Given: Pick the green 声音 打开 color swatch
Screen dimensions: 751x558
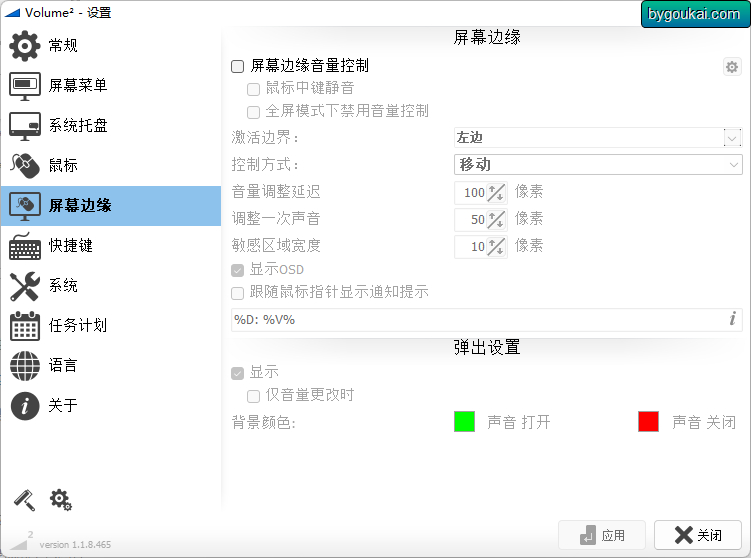Looking at the screenshot, I should click(464, 421).
